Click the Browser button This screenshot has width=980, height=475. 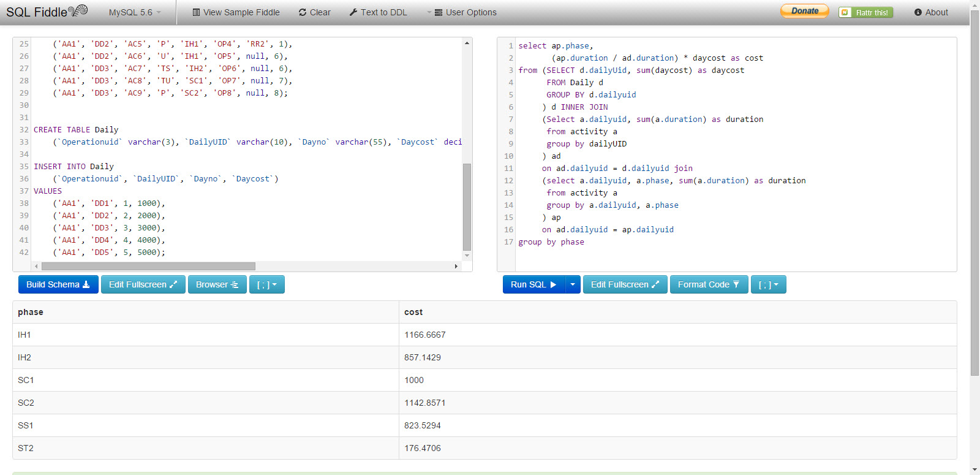tap(217, 284)
